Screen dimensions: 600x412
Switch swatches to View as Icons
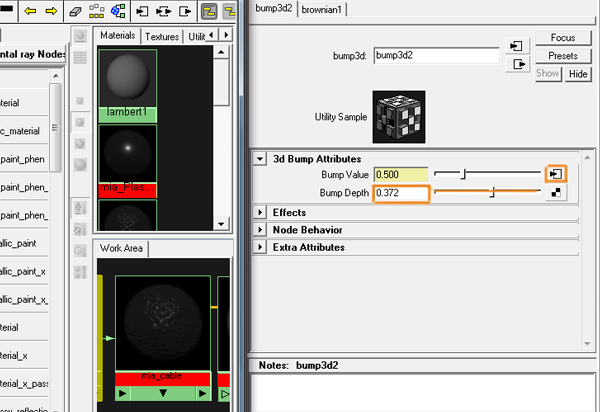80,36
